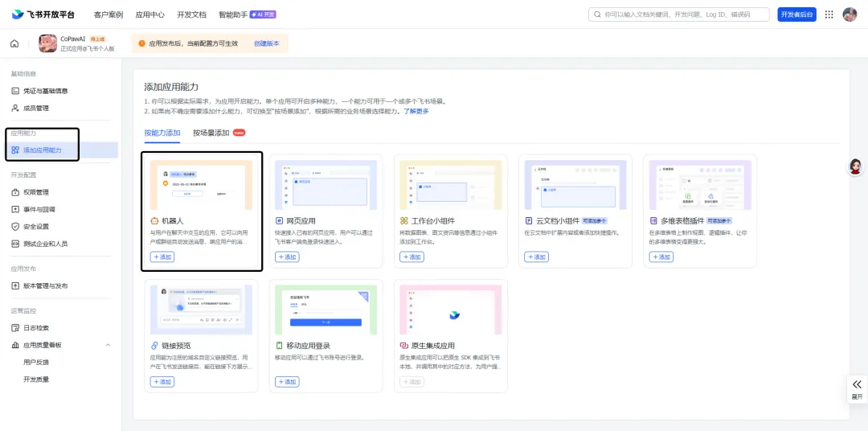The width and height of the screenshot is (868, 431).
Task: Open the 机器人 preview thumbnail
Action: pyautogui.click(x=202, y=185)
